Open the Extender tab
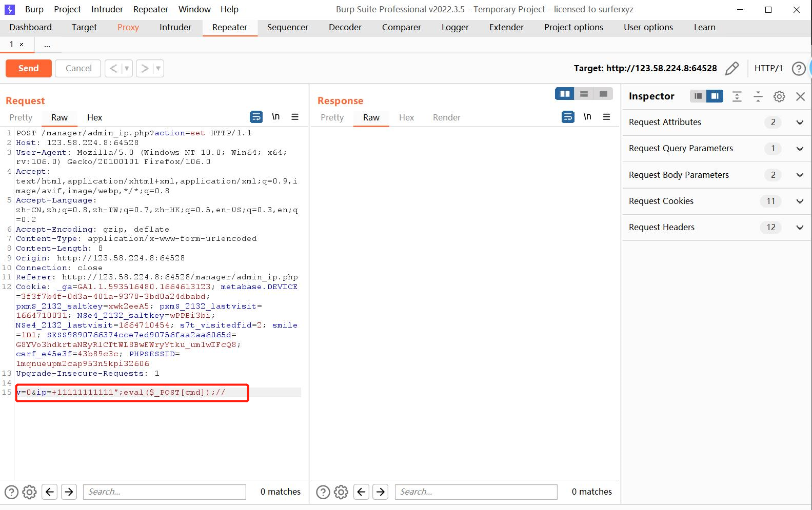The height and width of the screenshot is (510, 812). coord(506,27)
